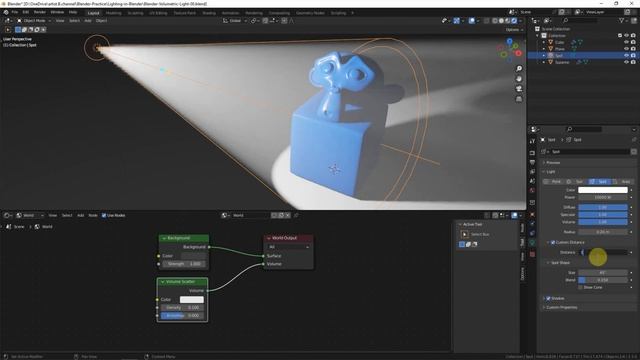Viewport: 640px width, 360px height.
Task: Click the Blender logo menu icon
Action: point(6,13)
